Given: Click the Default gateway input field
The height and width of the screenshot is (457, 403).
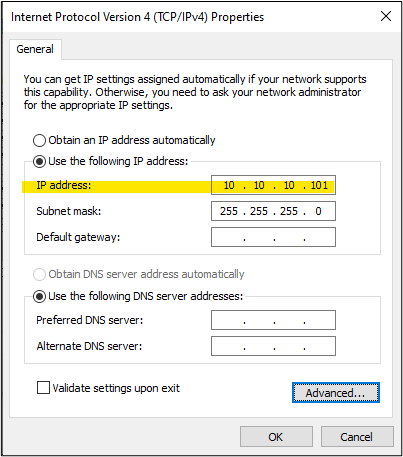Looking at the screenshot, I should point(273,237).
